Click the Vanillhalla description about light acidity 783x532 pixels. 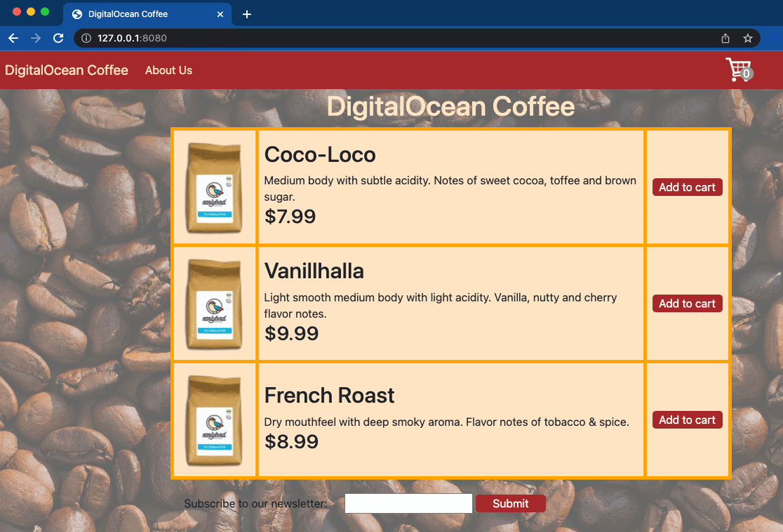(x=440, y=305)
